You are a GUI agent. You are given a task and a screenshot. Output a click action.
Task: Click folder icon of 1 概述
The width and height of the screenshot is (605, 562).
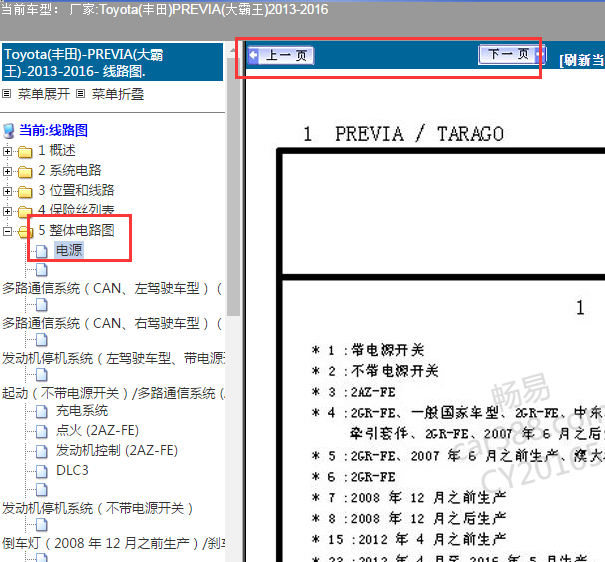tap(25, 152)
